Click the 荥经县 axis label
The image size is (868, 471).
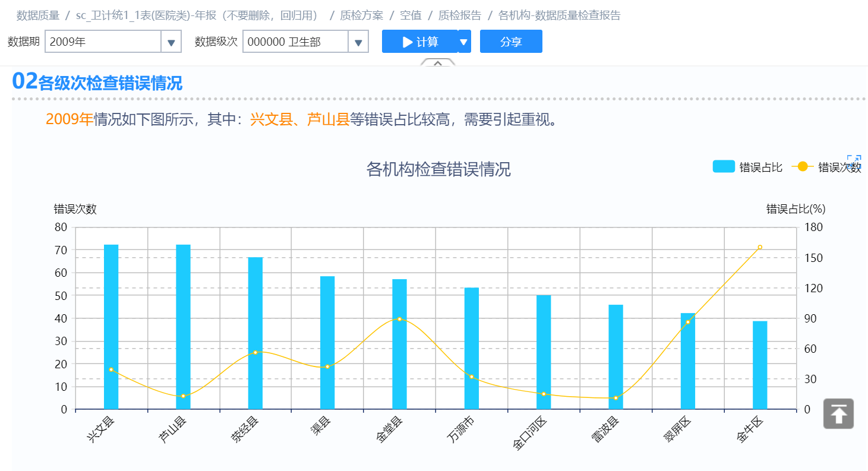click(x=245, y=429)
